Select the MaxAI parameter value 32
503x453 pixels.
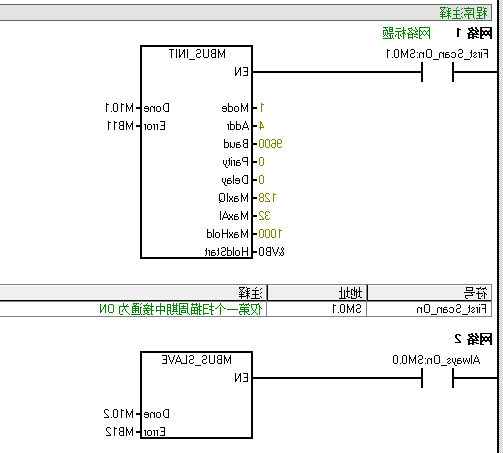point(264,216)
